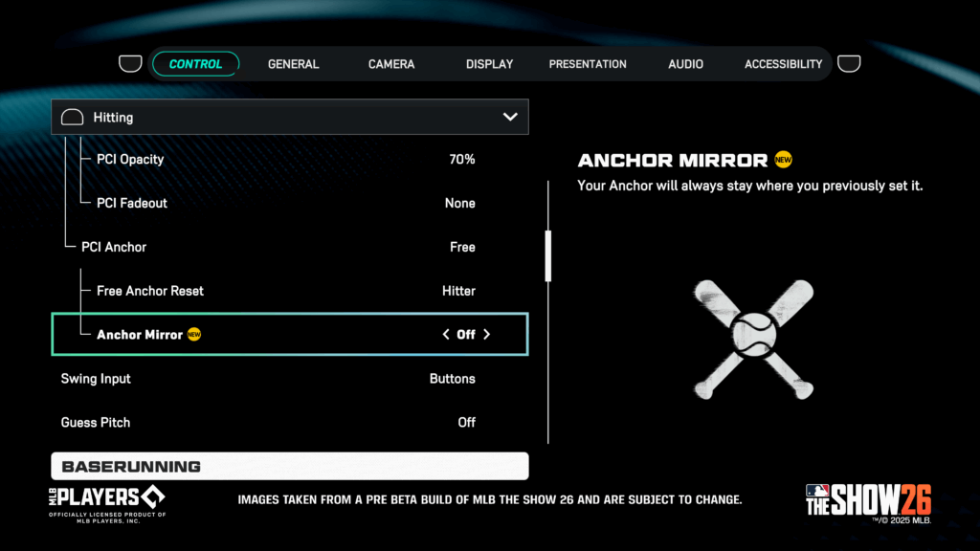The height and width of the screenshot is (551, 980).
Task: Adjust the PCI Opacity 70% value
Action: [x=461, y=159]
